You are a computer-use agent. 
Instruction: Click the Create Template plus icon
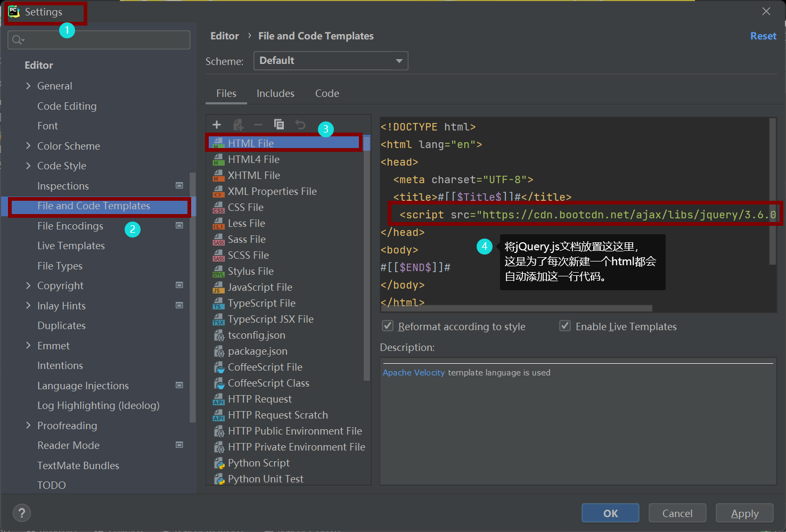pyautogui.click(x=217, y=125)
